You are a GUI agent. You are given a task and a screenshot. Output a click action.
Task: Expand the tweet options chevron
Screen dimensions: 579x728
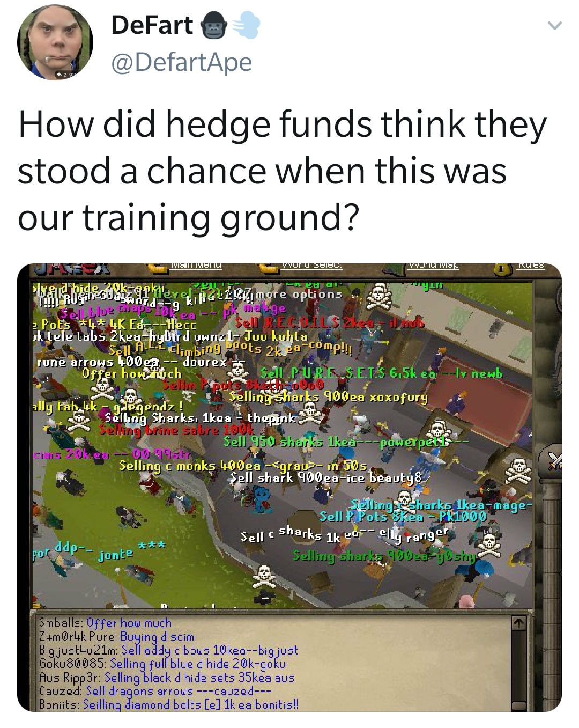(x=554, y=25)
